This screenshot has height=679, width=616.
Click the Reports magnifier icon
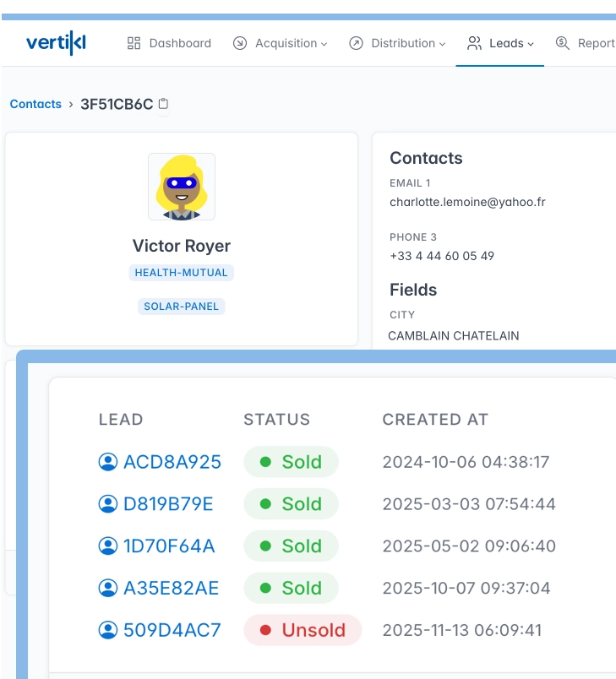pyautogui.click(x=562, y=43)
